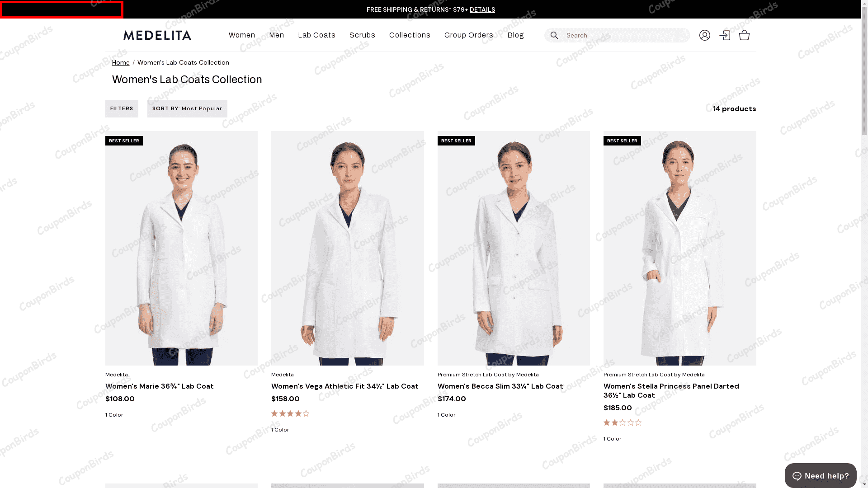Viewport: 868px width, 488px height.
Task: Click Women's Vega Athletic Fit 34½" title
Action: (x=344, y=386)
